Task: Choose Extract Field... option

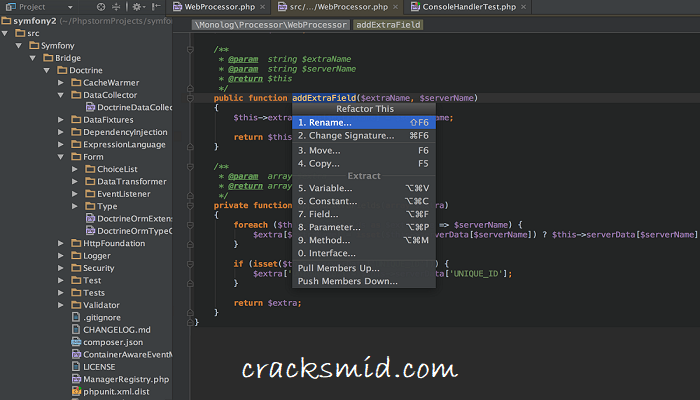Action: pos(364,214)
